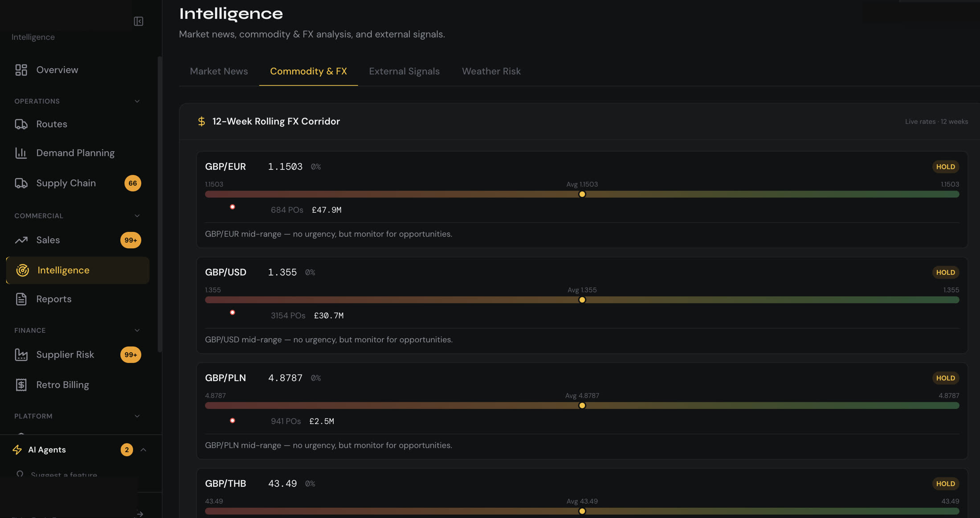Click the 43.49 rate value beside GBP/THB
980x518 pixels.
(282, 484)
